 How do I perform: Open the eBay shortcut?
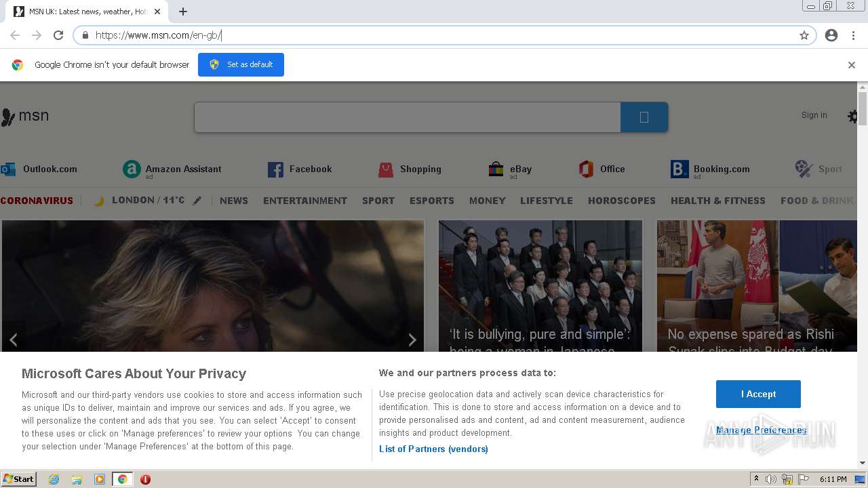[510, 169]
